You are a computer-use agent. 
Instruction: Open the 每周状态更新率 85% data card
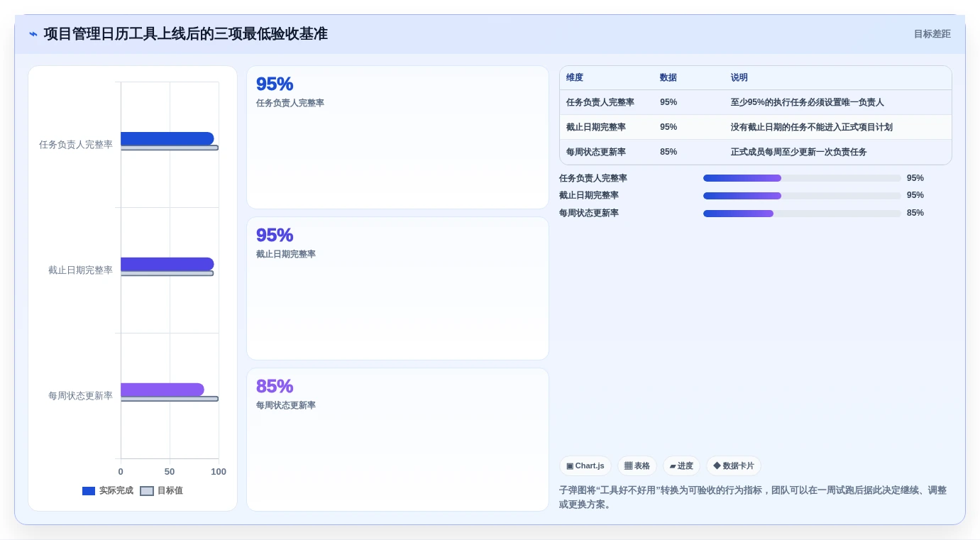tap(397, 439)
